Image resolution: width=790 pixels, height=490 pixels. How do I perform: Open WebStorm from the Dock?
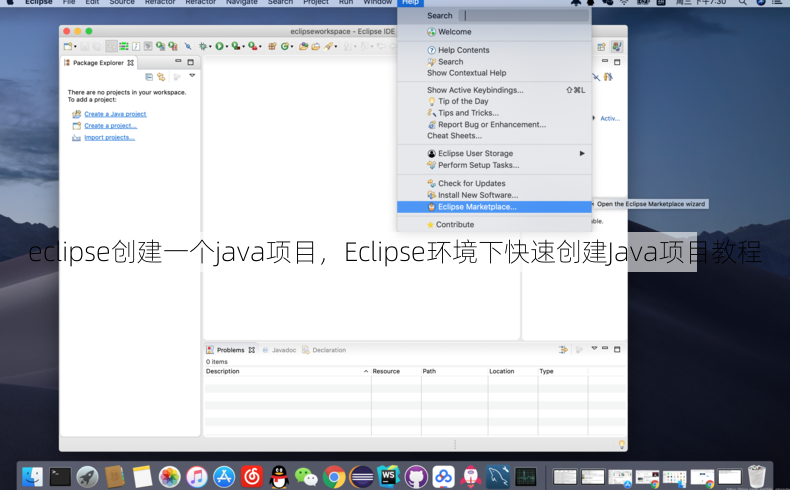click(x=388, y=476)
